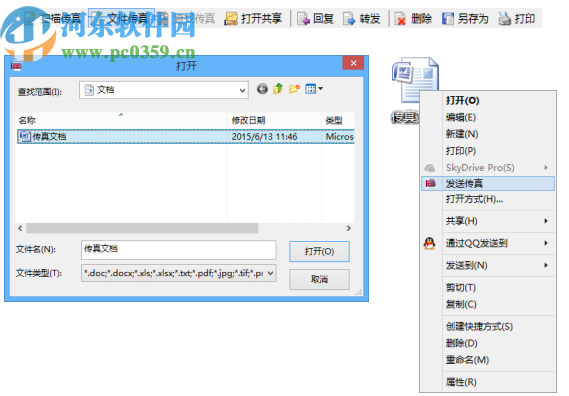This screenshot has height=396, width=569.
Task: Click the 回复 reply toolbar icon
Action: (303, 19)
